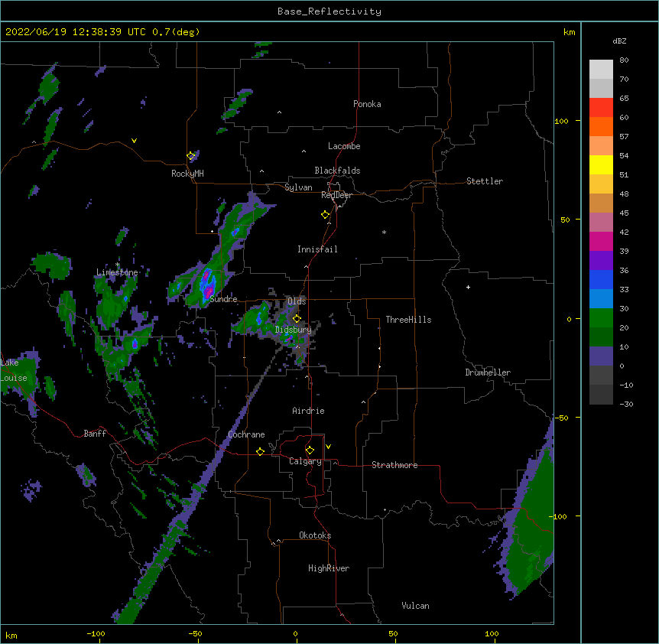This screenshot has width=659, height=644.
Task: Click the Okotoks label
Action: (315, 535)
